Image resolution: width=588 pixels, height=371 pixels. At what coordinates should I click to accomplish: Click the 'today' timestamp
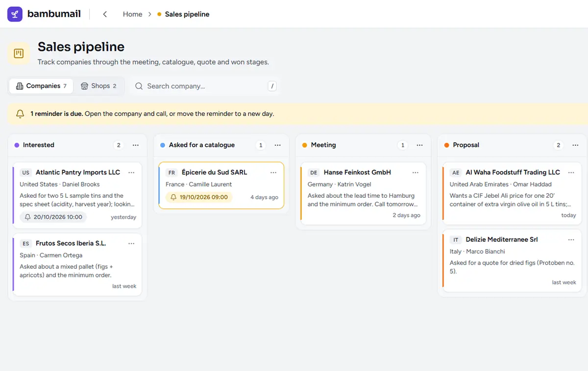(x=569, y=215)
